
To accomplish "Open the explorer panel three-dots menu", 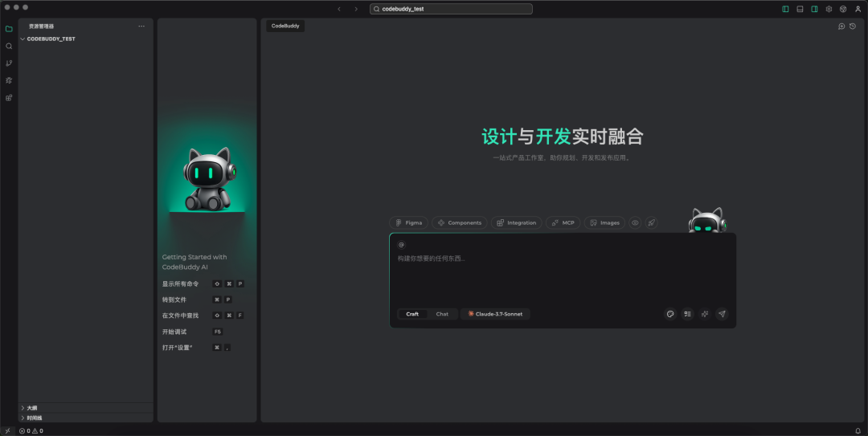I will [141, 26].
